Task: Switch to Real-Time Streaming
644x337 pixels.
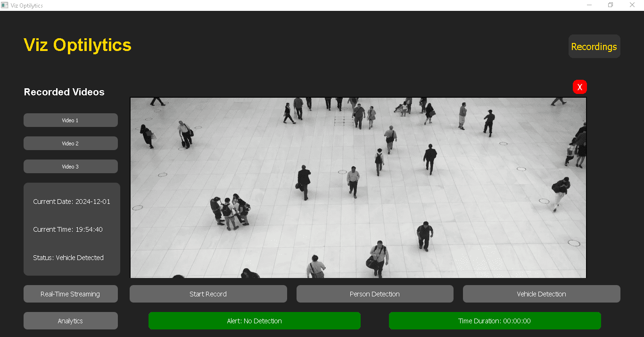Action: point(71,294)
